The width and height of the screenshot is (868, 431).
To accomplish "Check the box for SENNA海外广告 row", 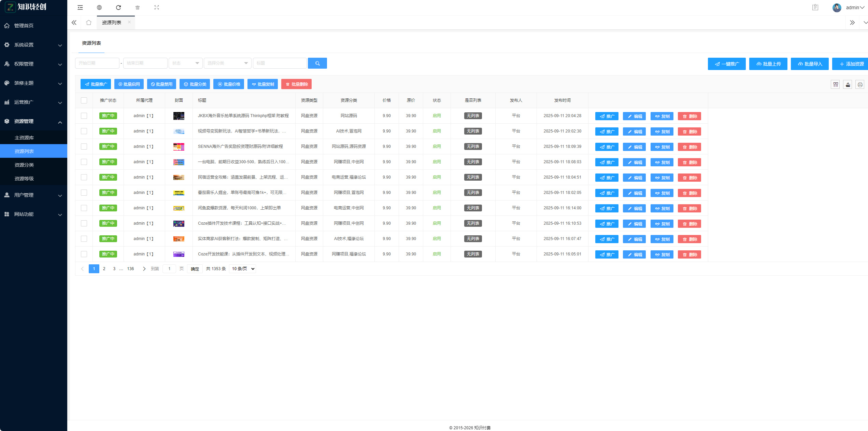I will click(84, 147).
